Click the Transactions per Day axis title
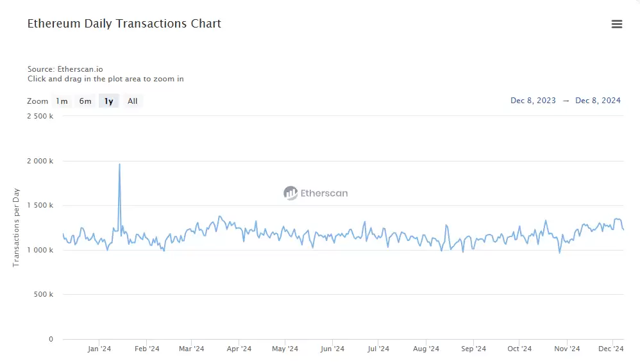Image resolution: width=640 pixels, height=364 pixels. [x=17, y=227]
